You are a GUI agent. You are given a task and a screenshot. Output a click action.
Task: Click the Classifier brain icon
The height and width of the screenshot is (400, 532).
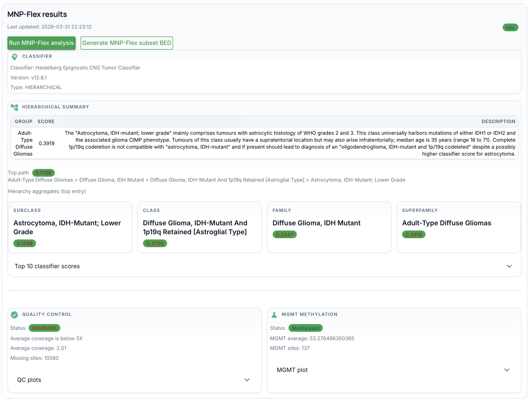click(14, 57)
